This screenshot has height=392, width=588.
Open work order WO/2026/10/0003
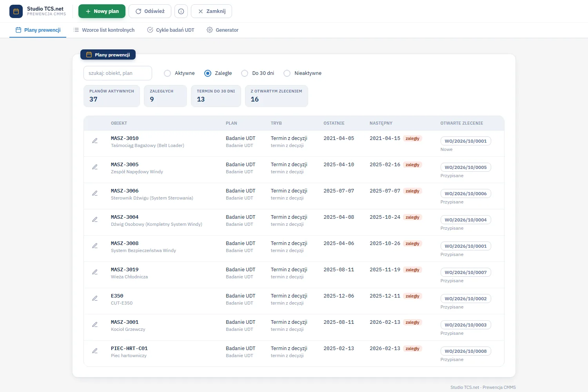(466, 325)
